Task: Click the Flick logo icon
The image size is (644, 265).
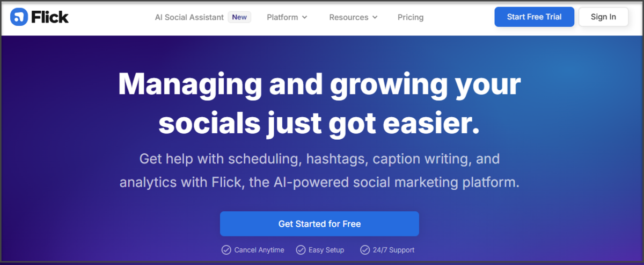Action: click(19, 17)
